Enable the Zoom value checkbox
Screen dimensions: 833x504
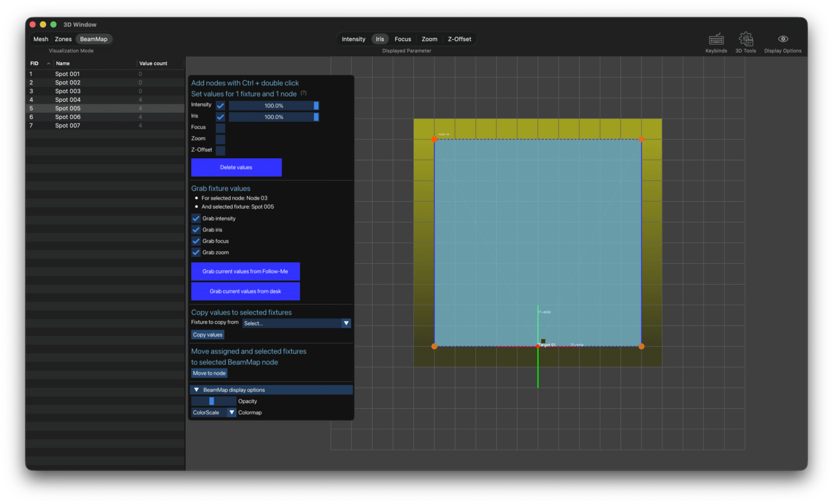tap(220, 139)
